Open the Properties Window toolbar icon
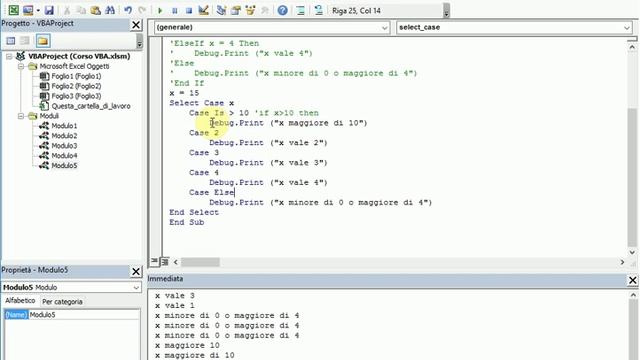This screenshot has height=360, width=640. (x=236, y=10)
